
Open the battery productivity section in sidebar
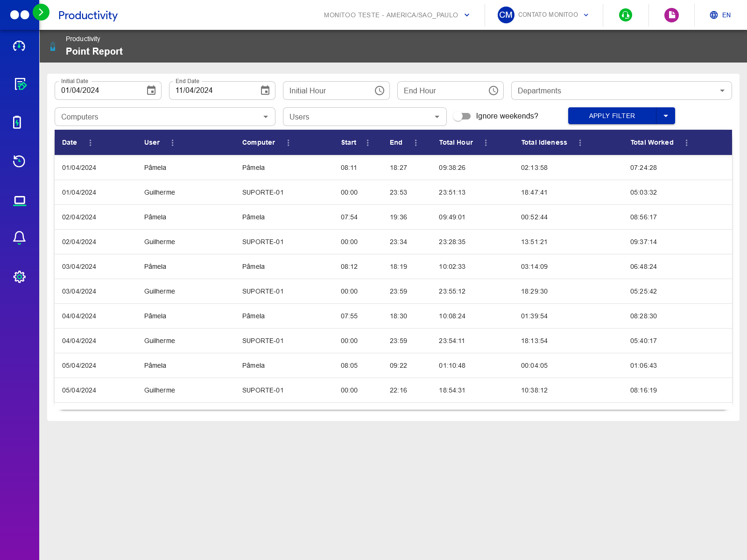point(19,123)
